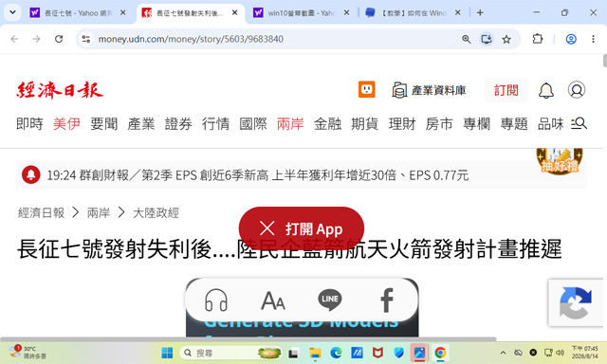Screen dimensions: 607x364
Task: Click the taskbar 搜尋 search box
Action: 231,353
